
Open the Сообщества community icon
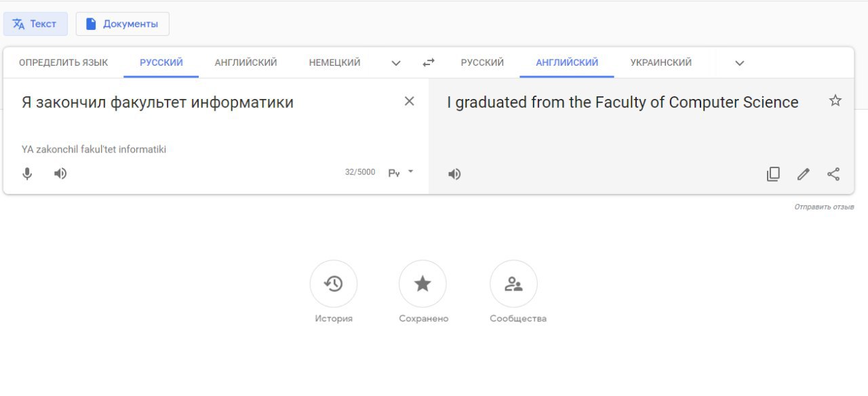(513, 283)
